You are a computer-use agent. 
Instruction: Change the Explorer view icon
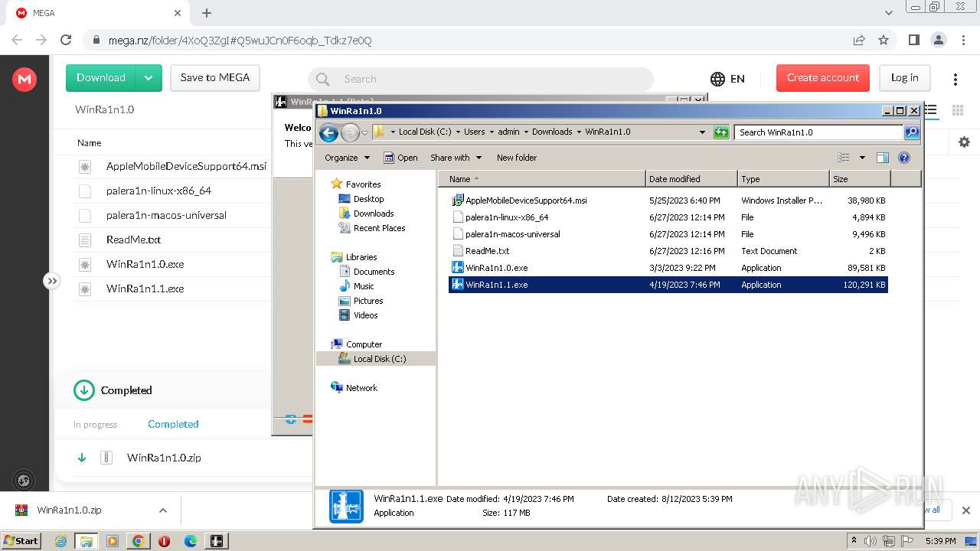coord(844,158)
